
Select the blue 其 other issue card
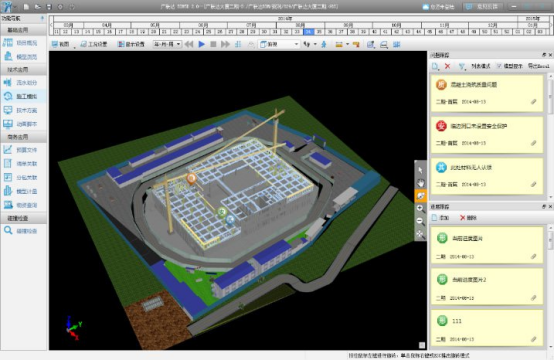487,176
